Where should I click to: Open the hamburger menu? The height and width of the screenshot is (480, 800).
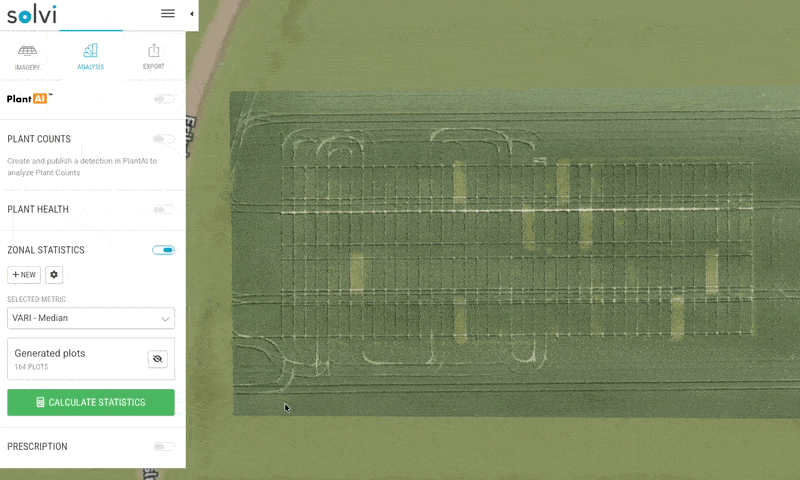168,13
